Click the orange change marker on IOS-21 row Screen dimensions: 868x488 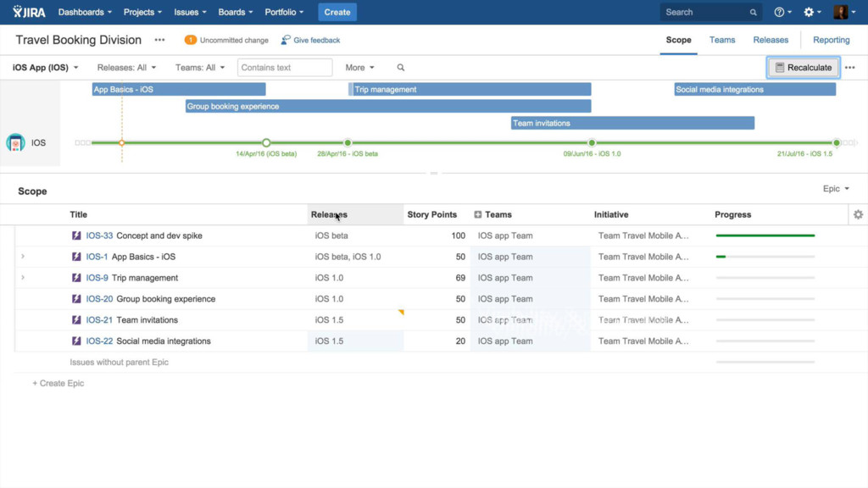(401, 312)
